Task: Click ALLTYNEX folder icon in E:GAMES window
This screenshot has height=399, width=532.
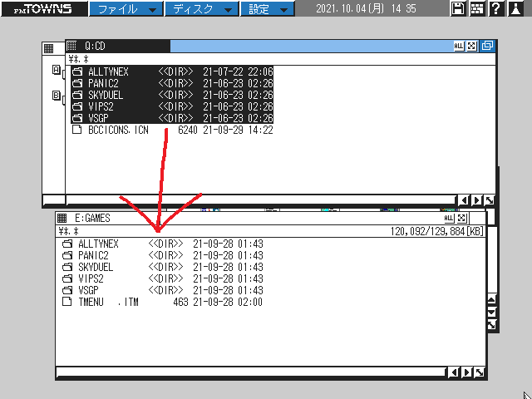Action: [x=67, y=244]
